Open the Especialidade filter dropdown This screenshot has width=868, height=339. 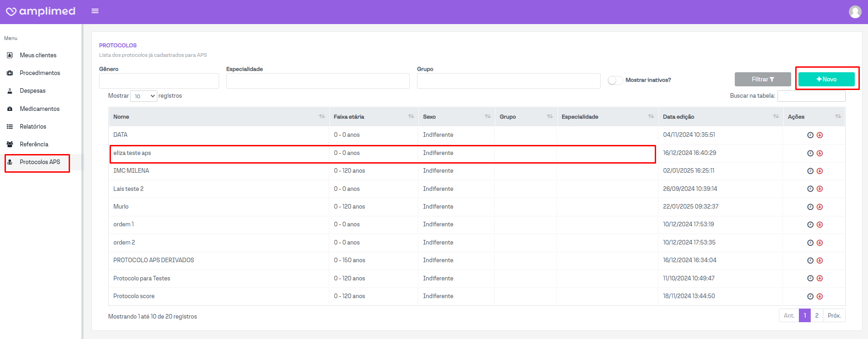(x=318, y=81)
